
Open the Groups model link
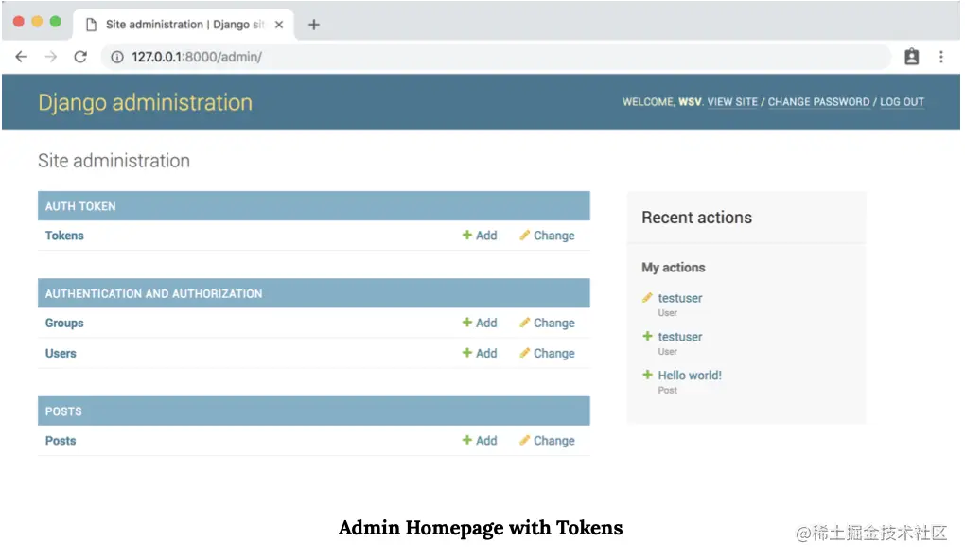tap(64, 324)
